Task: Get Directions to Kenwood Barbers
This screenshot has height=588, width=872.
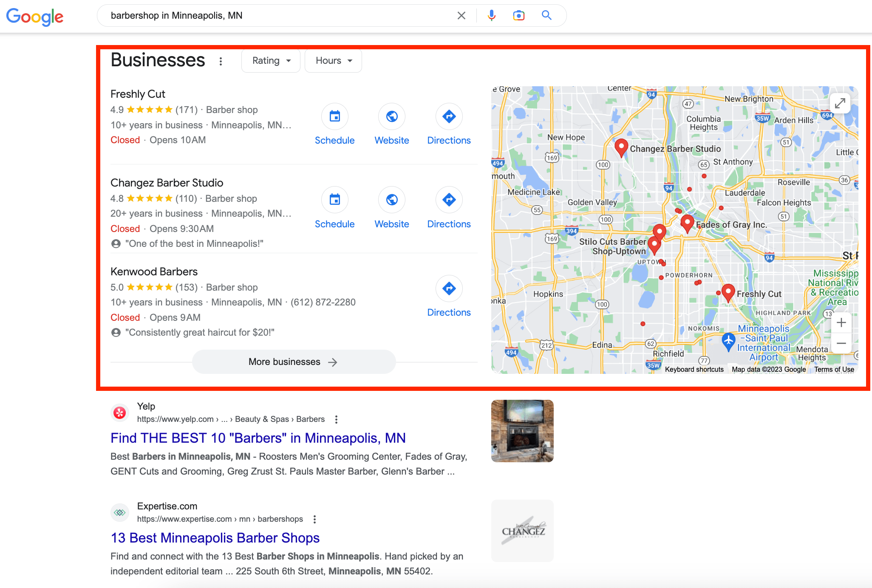Action: pos(449,288)
